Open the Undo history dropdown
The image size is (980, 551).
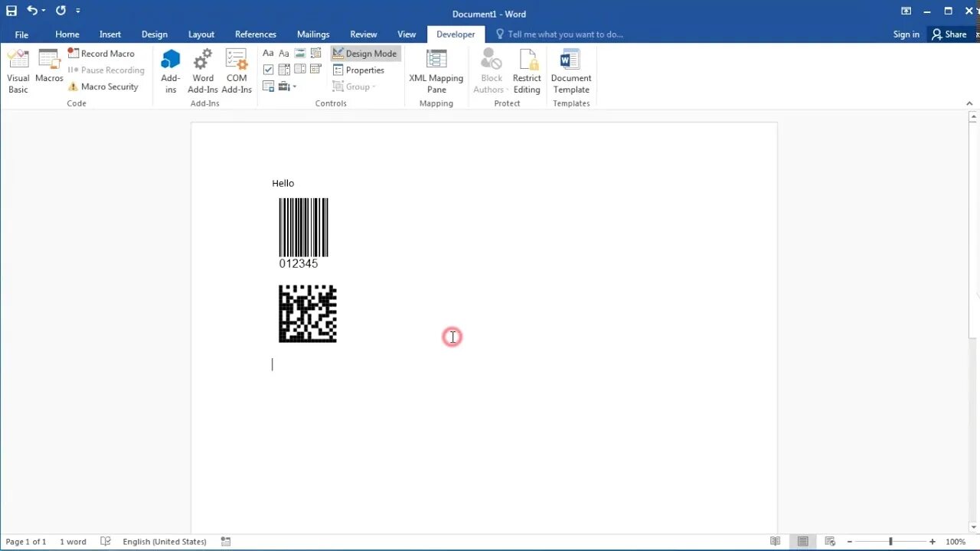(x=44, y=11)
